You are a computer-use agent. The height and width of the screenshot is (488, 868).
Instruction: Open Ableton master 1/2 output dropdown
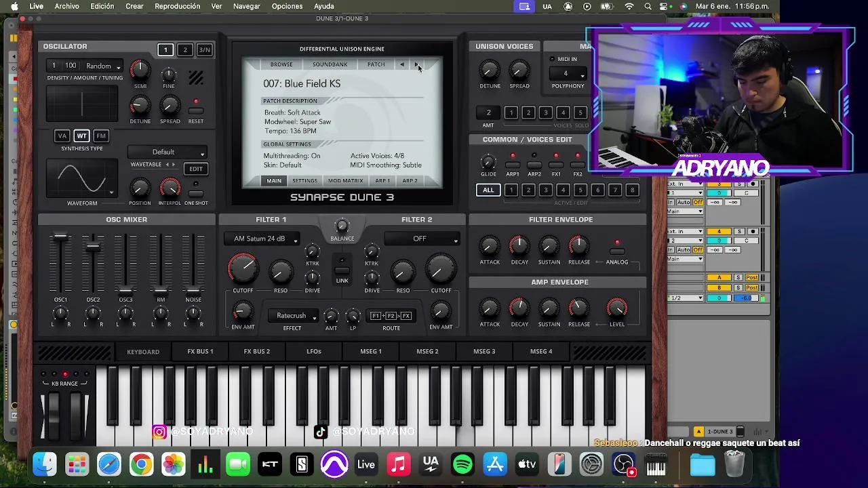[x=685, y=298]
